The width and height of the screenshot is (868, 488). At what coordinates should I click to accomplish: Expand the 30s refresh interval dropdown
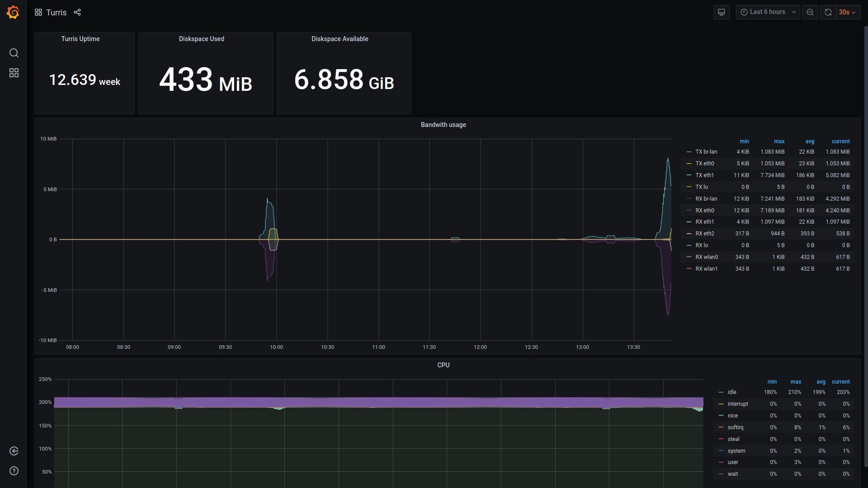tap(847, 12)
